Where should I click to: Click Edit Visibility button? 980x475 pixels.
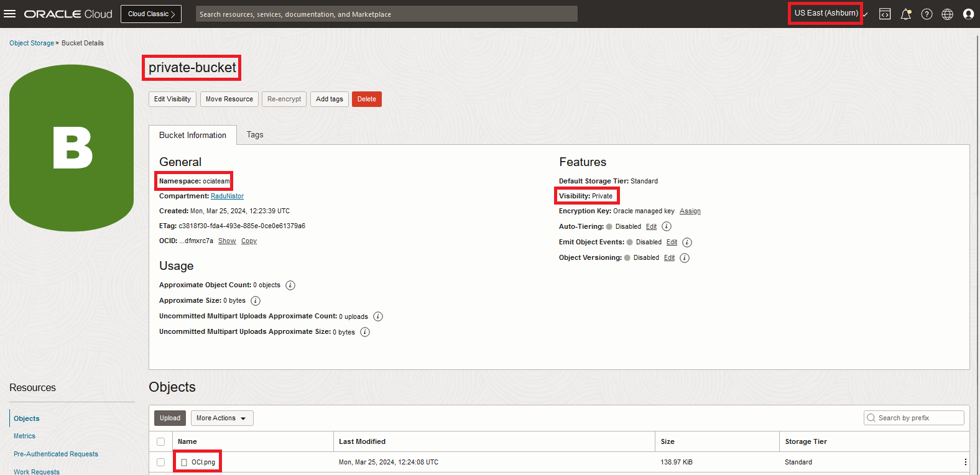pyautogui.click(x=172, y=99)
